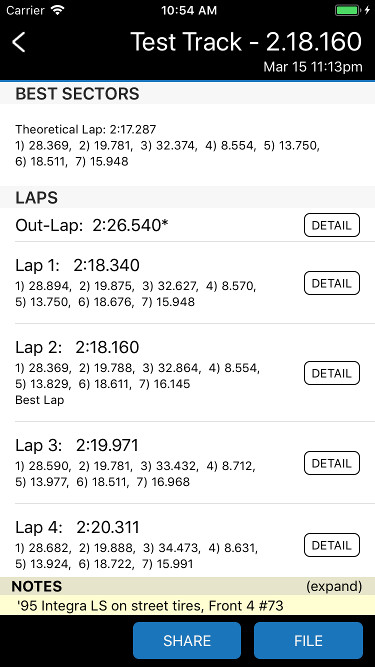Open DETAIL for the Out-Lap

click(x=332, y=225)
